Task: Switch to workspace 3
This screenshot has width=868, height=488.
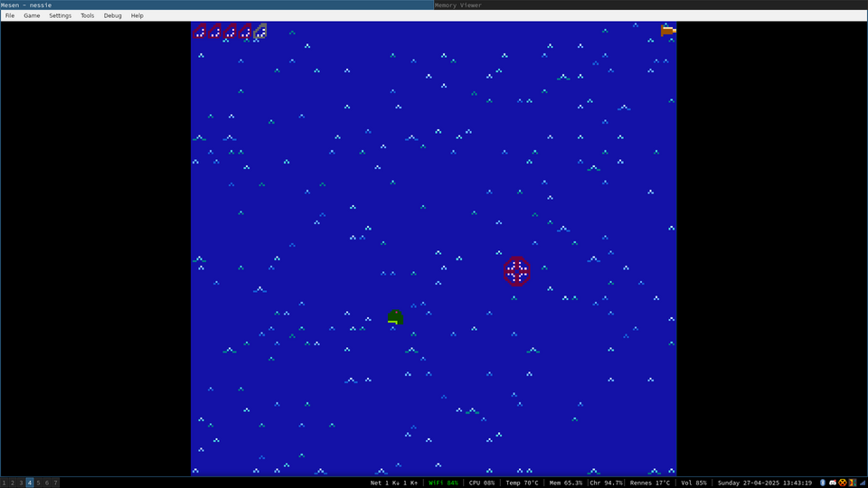Action: [x=21, y=483]
